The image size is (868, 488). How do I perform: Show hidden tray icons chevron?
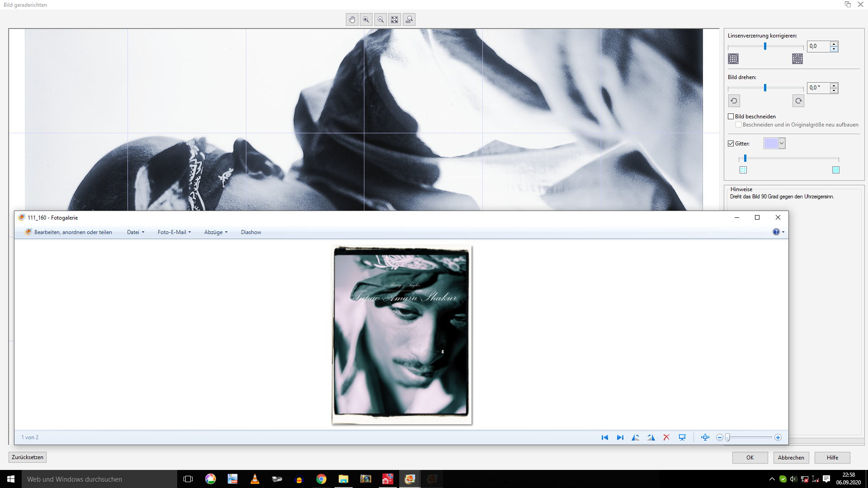click(772, 479)
